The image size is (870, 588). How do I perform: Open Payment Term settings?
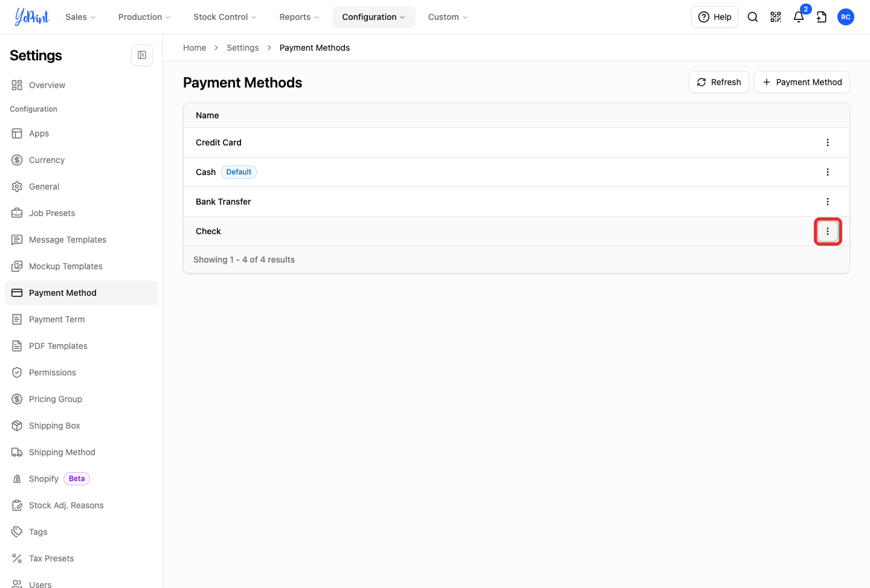point(81,319)
